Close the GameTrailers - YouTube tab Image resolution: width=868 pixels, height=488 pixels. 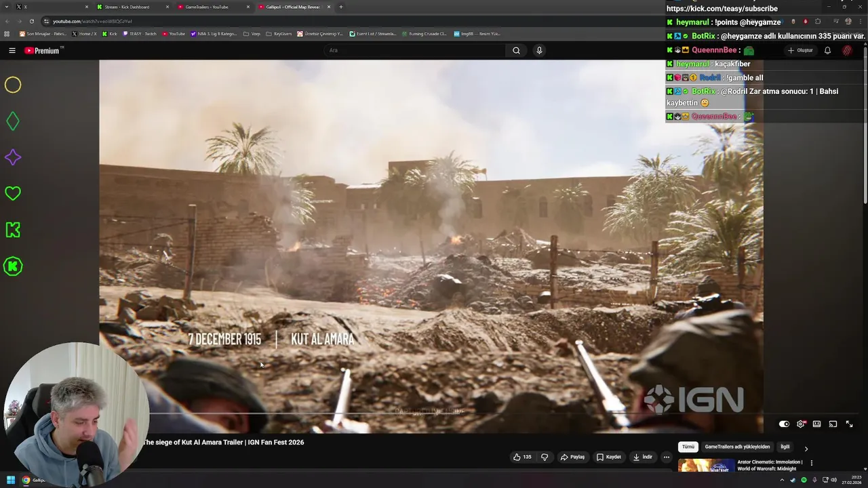[x=248, y=7]
